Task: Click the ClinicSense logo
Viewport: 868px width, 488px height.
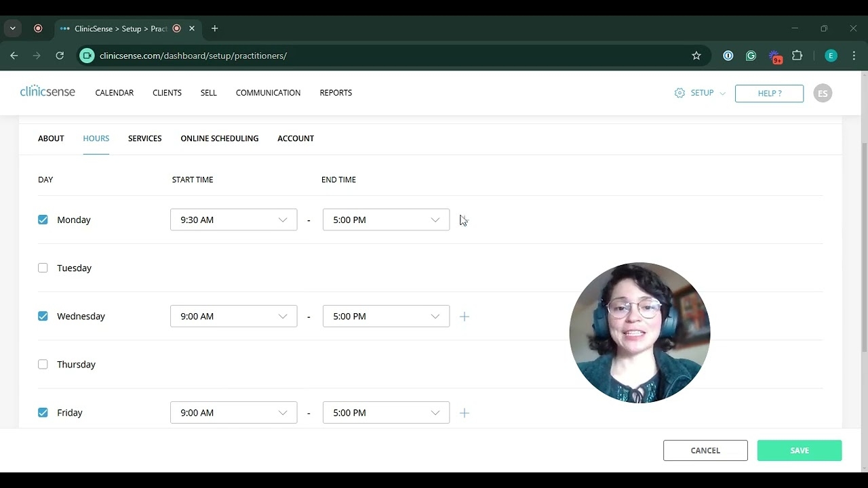Action: pyautogui.click(x=47, y=91)
